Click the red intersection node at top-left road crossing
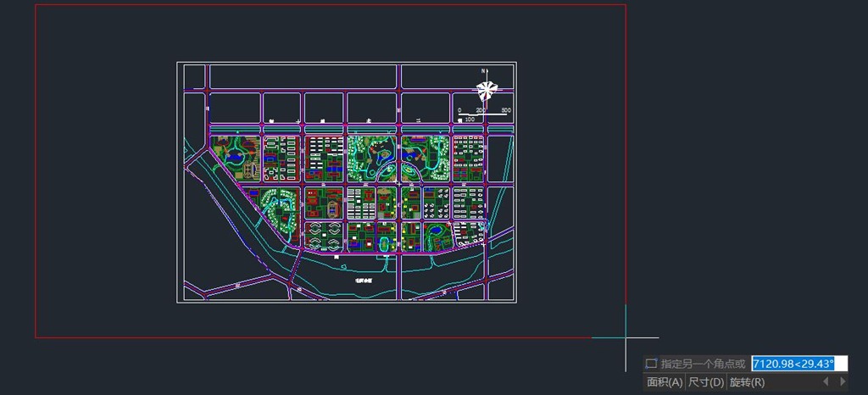This screenshot has height=395, width=868. 209,89
